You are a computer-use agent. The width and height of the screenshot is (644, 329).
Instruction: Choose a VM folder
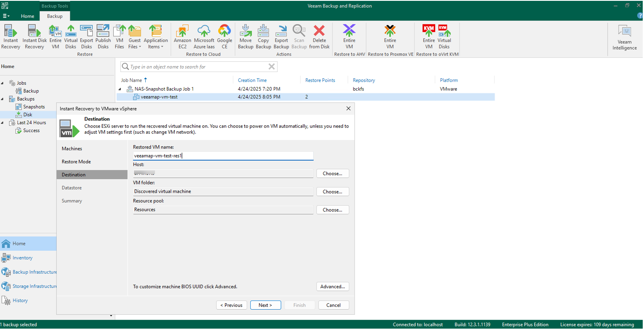[333, 191]
